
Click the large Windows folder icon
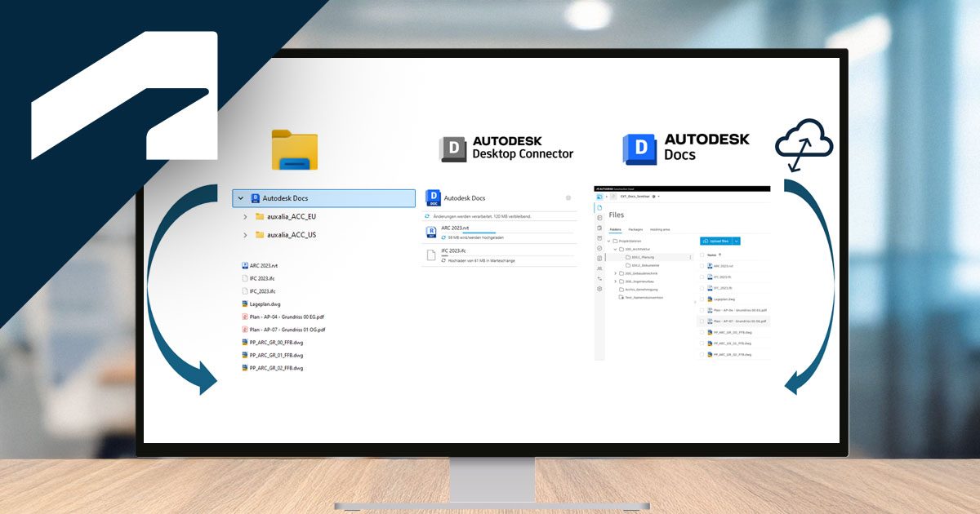[x=295, y=150]
